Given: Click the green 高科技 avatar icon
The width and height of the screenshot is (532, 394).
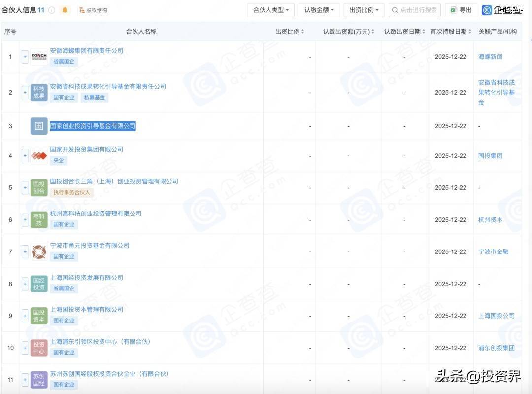Looking at the screenshot, I should click(39, 220).
